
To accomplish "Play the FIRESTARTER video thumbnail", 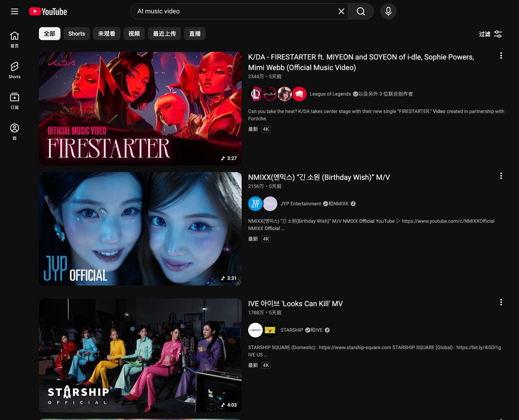I will point(140,108).
